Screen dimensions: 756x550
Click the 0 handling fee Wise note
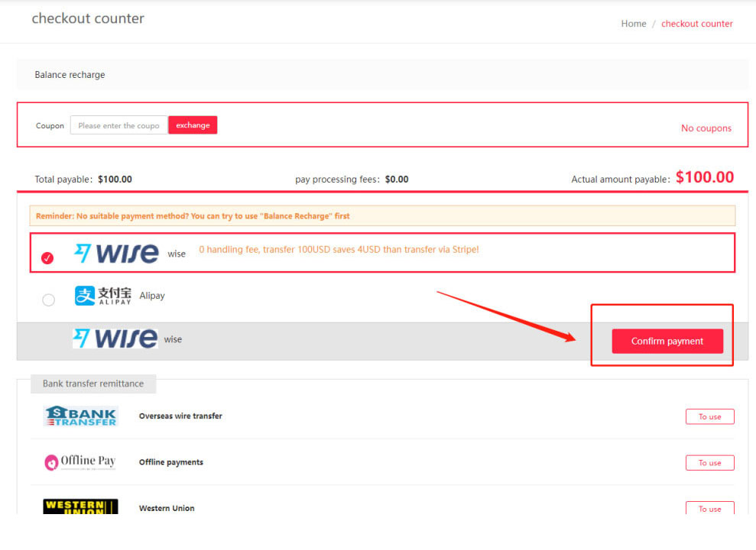point(339,250)
